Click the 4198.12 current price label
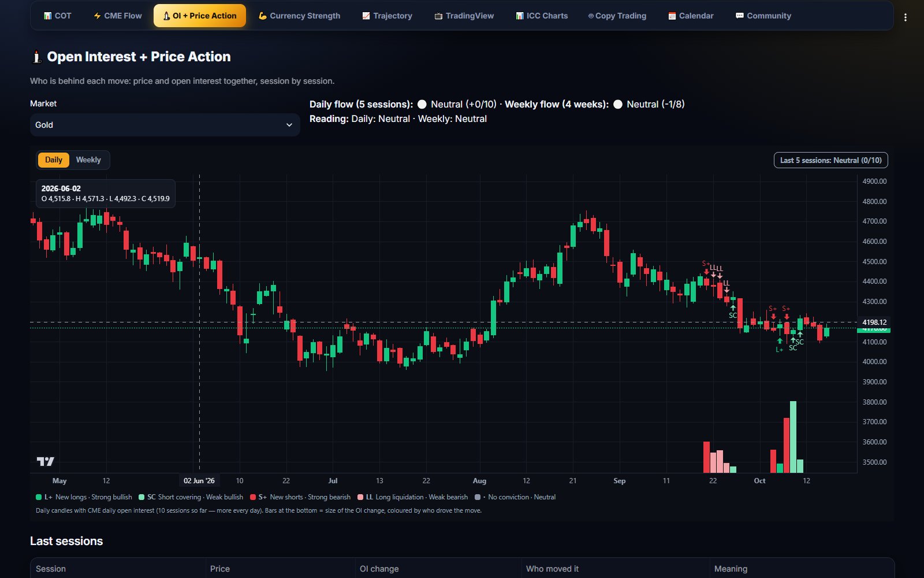The image size is (924, 578). [x=874, y=322]
